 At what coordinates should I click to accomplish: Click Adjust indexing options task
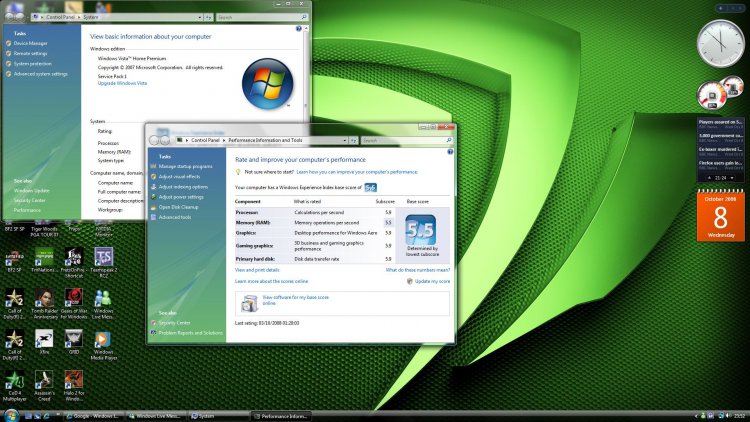point(183,187)
